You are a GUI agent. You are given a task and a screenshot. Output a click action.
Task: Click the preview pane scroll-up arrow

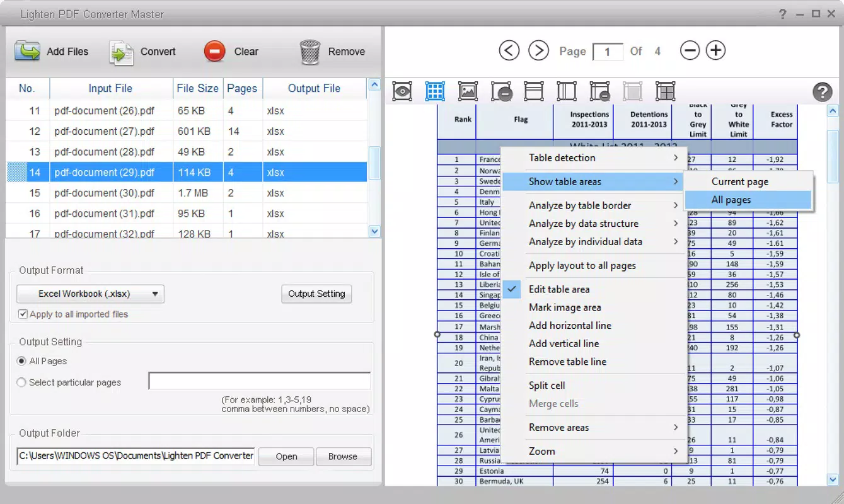pos(833,111)
